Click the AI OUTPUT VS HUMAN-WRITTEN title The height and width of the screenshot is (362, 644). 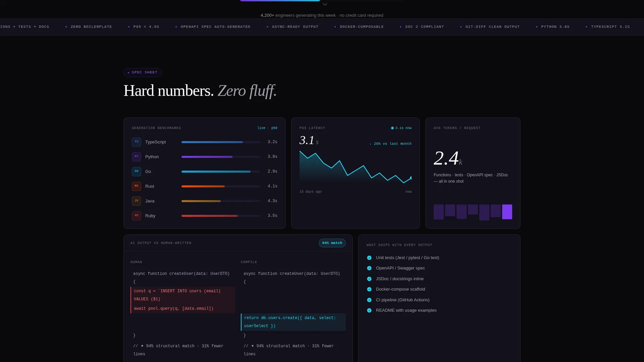(161, 243)
